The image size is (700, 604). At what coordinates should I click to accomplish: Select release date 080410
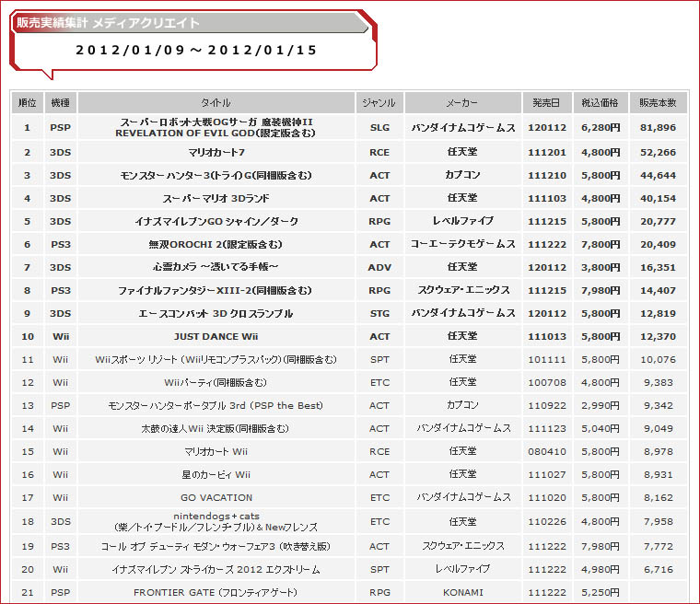(547, 452)
